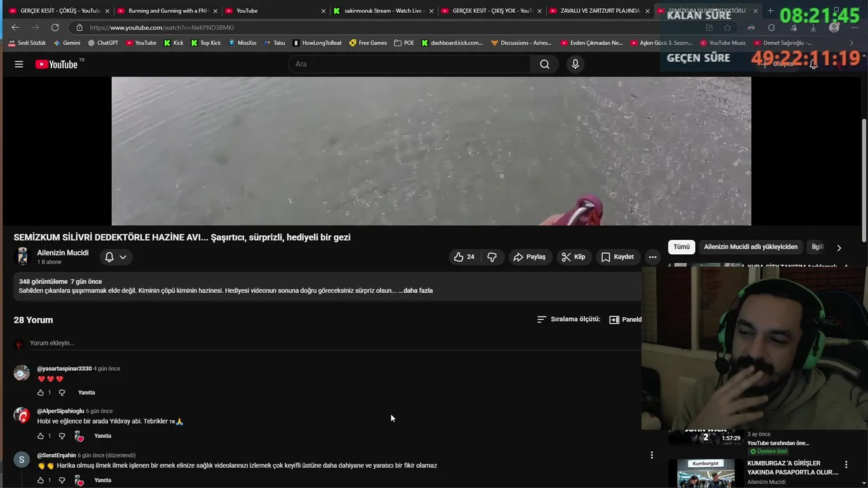
Task: Dislike the comment by @SeratErşahin
Action: 62,480
